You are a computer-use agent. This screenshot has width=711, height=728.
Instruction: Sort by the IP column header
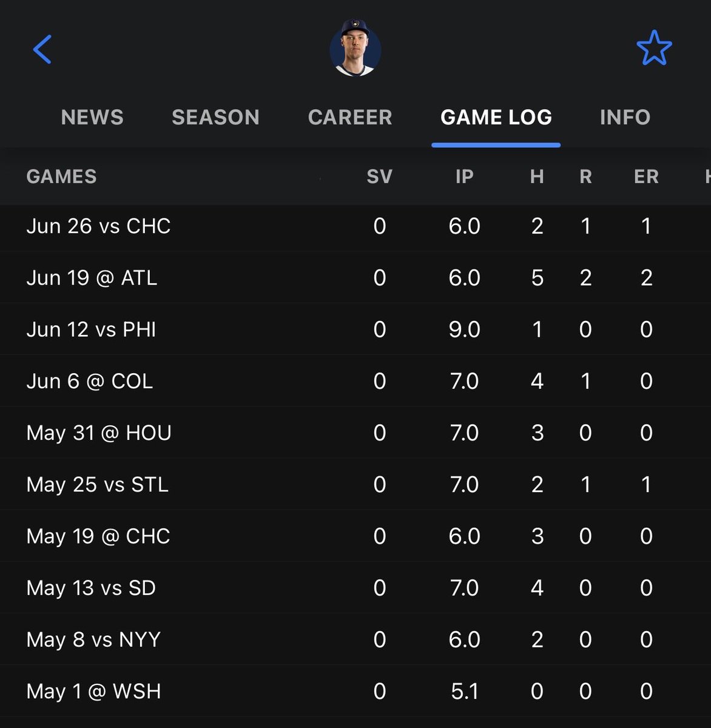click(x=464, y=177)
